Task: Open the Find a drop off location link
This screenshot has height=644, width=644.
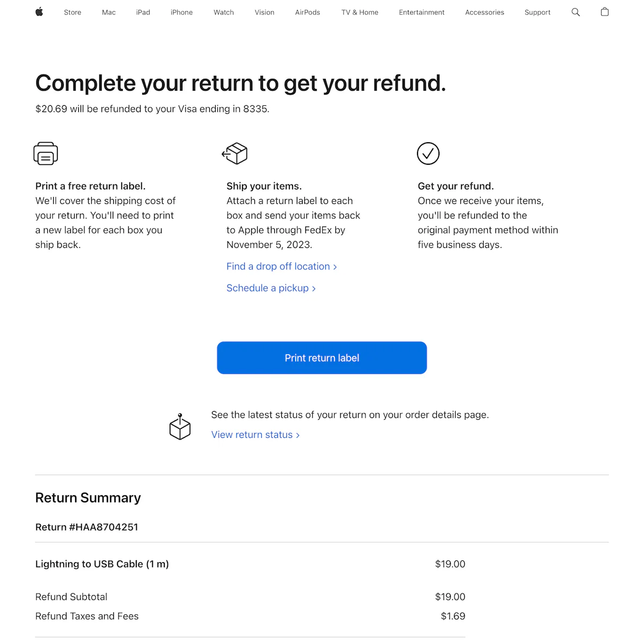Action: point(278,266)
